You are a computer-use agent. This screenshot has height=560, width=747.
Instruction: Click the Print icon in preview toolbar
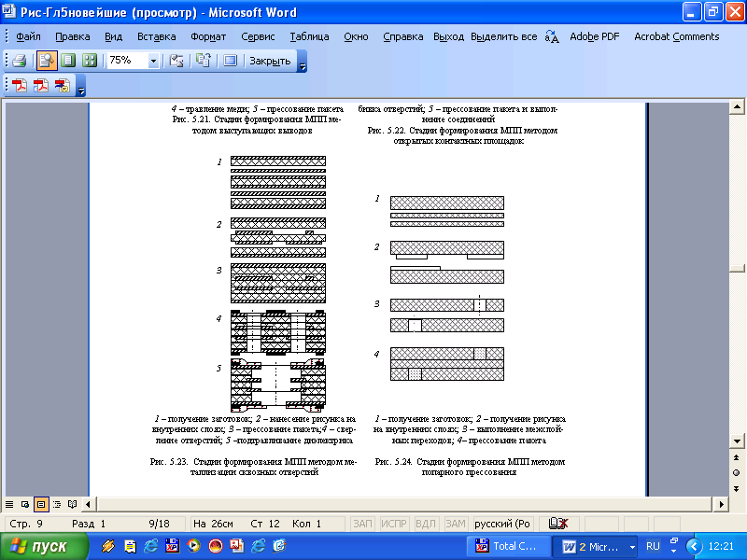pos(20,61)
